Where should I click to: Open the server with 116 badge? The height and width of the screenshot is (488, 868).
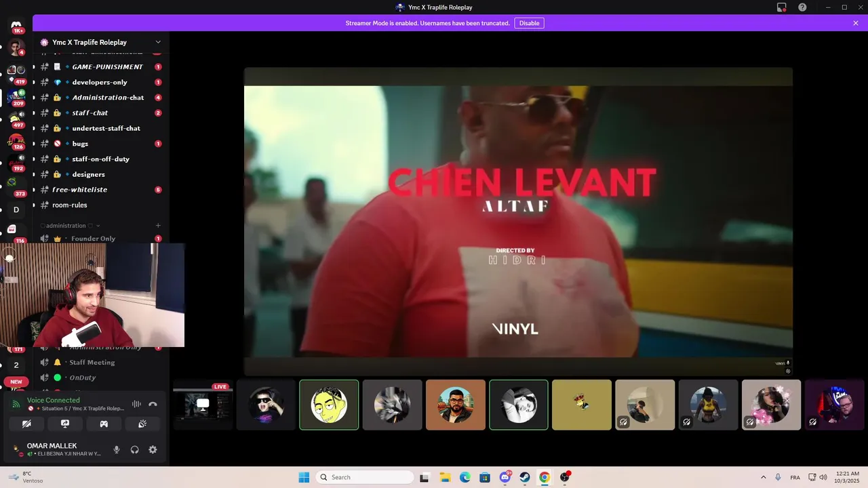tap(16, 232)
